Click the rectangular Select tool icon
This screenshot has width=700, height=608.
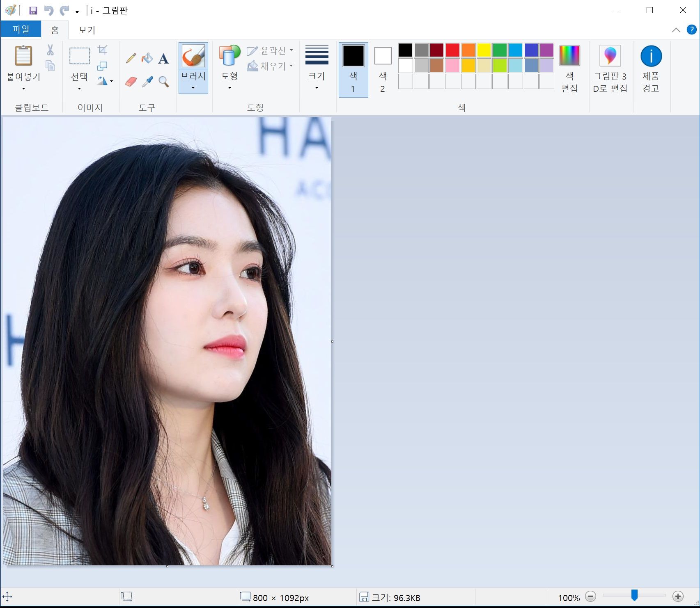pyautogui.click(x=80, y=56)
